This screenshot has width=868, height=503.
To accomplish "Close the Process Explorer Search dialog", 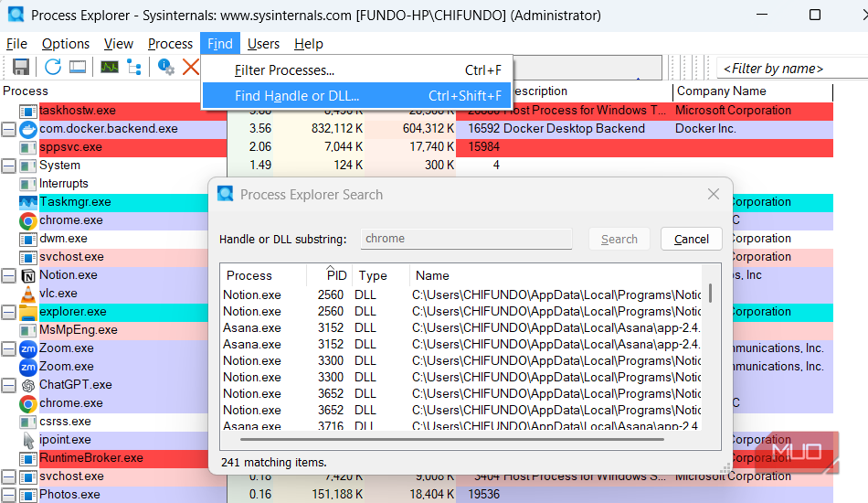I will coord(714,194).
